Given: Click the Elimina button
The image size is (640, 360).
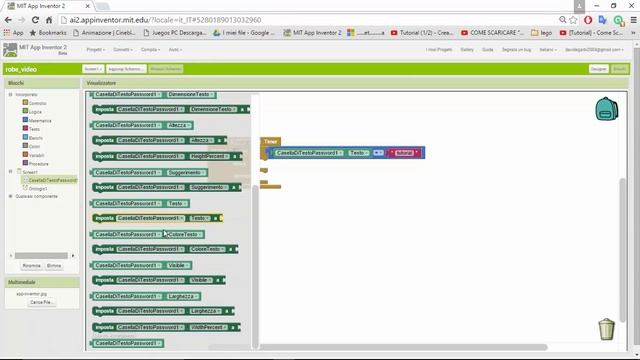Looking at the screenshot, I should point(54,266).
